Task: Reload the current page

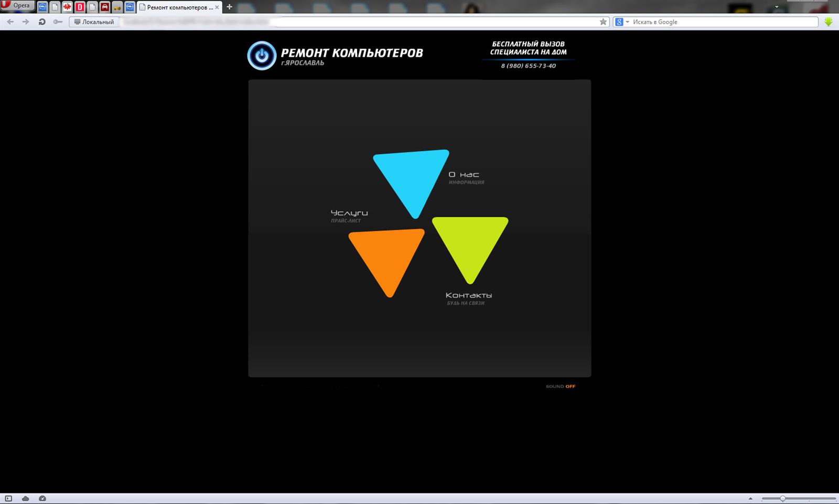Action: (42, 22)
